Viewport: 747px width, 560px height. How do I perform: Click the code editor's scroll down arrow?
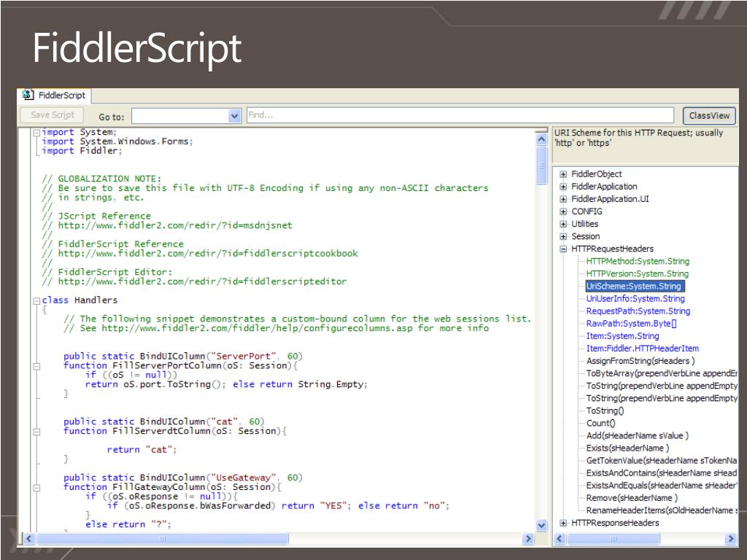click(541, 525)
